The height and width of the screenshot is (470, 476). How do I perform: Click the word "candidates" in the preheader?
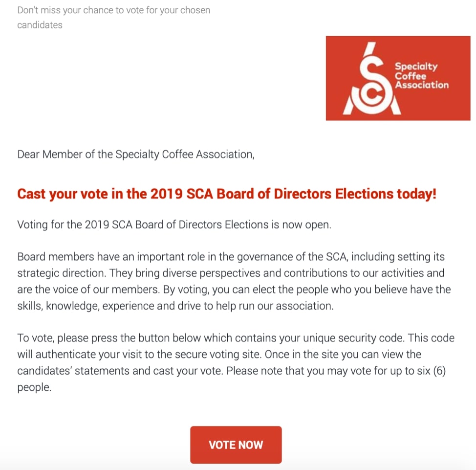[40, 24]
